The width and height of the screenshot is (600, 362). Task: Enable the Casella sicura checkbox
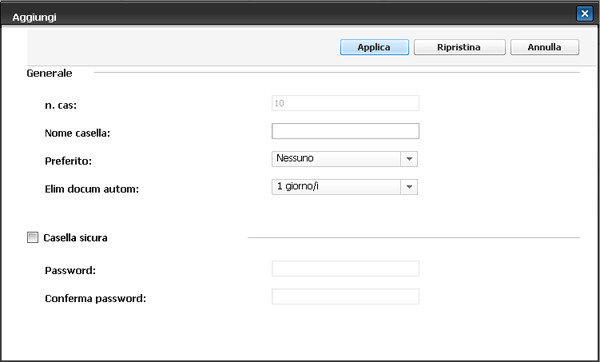(33, 238)
